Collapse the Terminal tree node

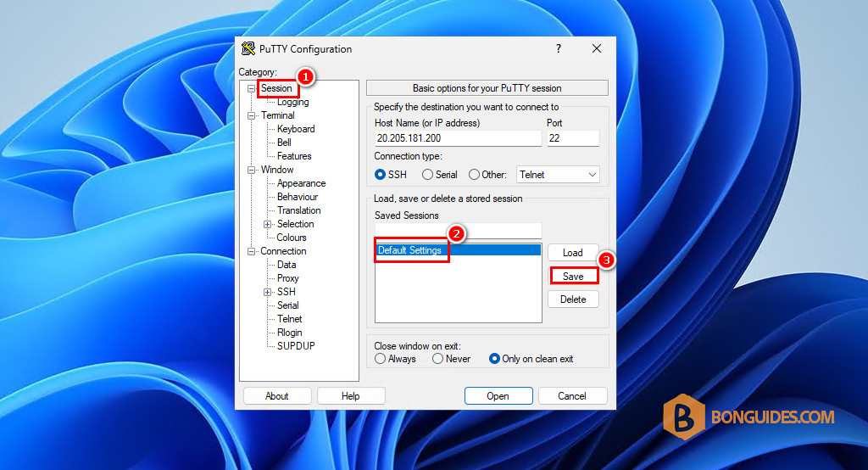pyautogui.click(x=251, y=116)
